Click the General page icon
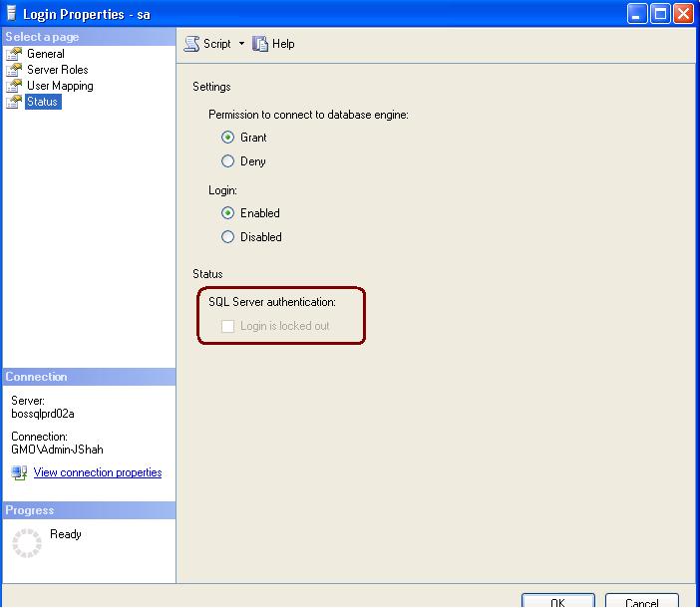700x608 pixels. coord(14,54)
